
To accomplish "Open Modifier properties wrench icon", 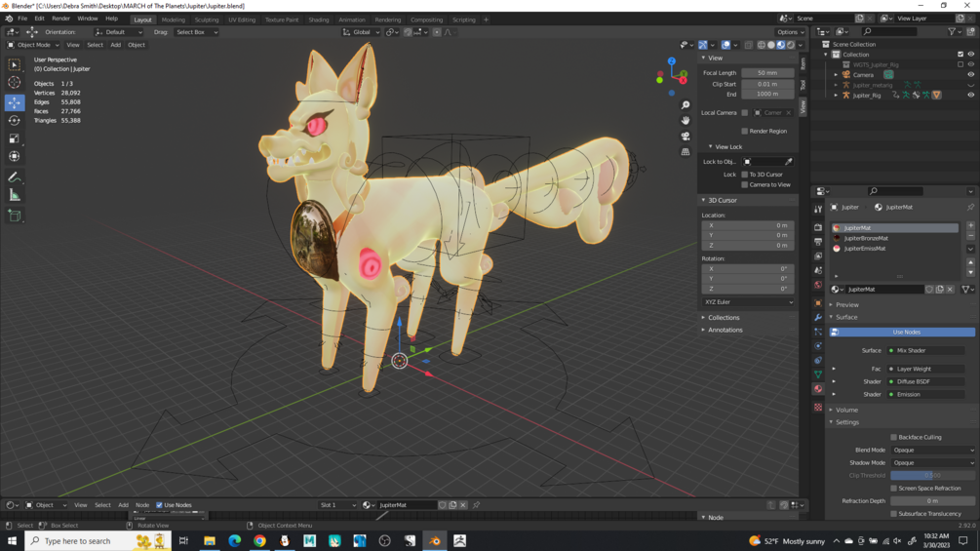I will point(818,317).
